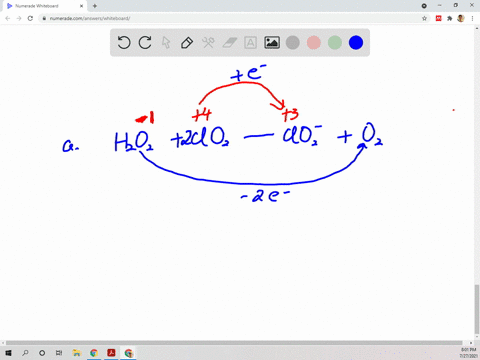The image size is (480, 360).
Task: Go forward in browser history
Action: [x=19, y=18]
